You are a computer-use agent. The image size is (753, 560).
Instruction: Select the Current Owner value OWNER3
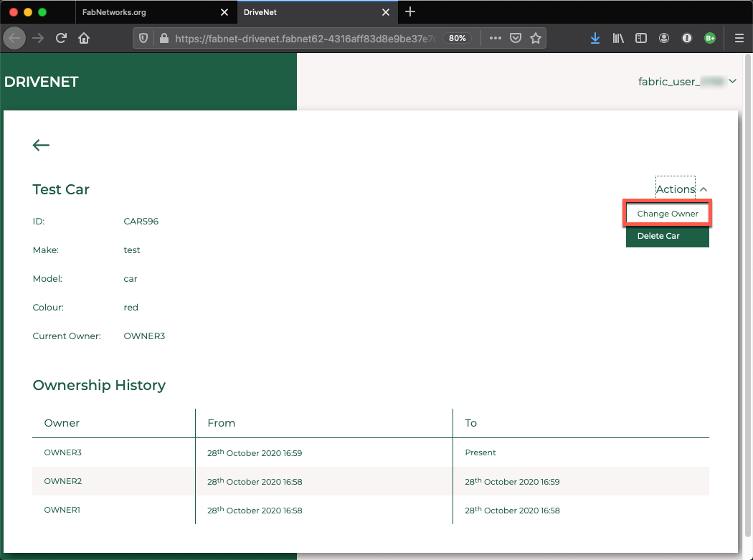(x=144, y=336)
